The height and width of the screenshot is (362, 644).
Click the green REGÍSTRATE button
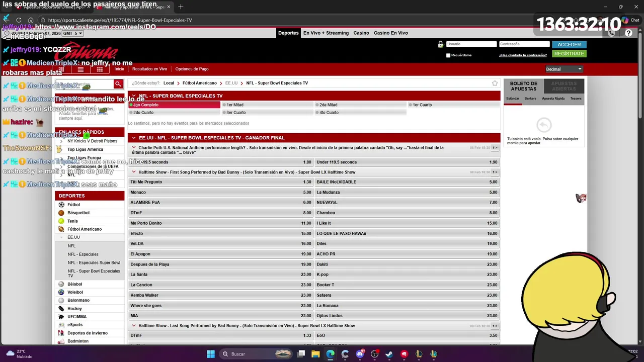tap(569, 53)
